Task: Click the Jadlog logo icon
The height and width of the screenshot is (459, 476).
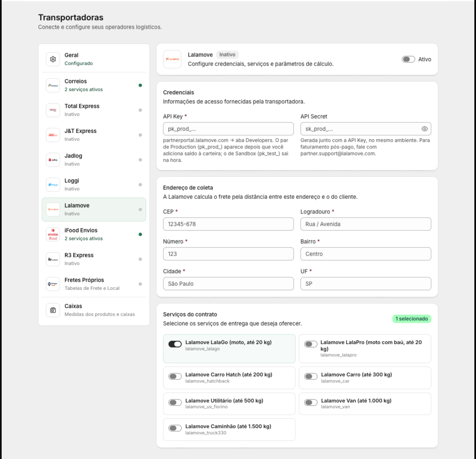Action: coord(53,160)
